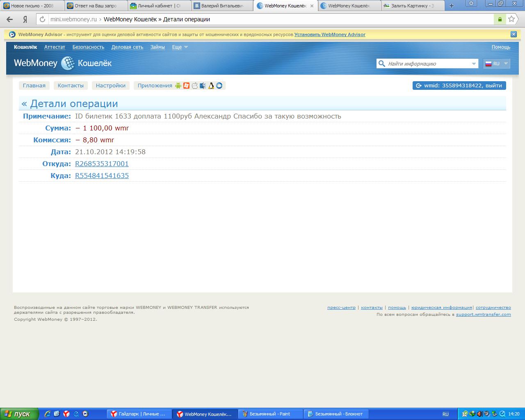Click the Контакты button
This screenshot has width=525, height=420.
click(71, 85)
